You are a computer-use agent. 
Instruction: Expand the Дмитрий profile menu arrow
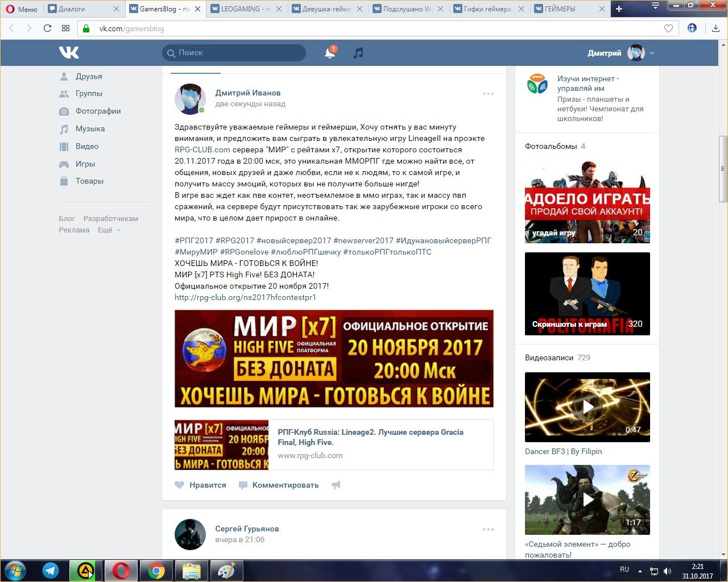(652, 53)
